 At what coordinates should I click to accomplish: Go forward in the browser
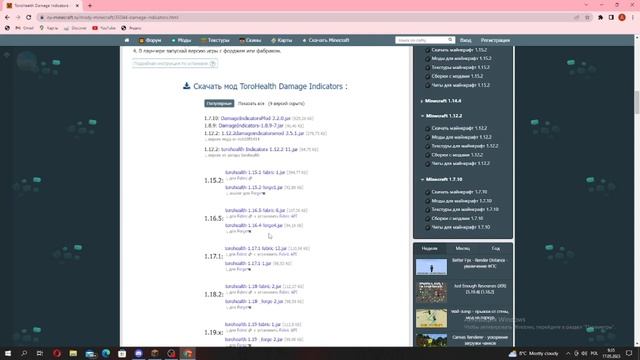click(x=18, y=18)
